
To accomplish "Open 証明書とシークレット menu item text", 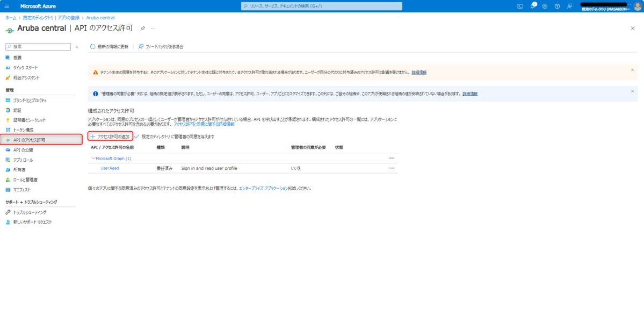I will (x=30, y=120).
